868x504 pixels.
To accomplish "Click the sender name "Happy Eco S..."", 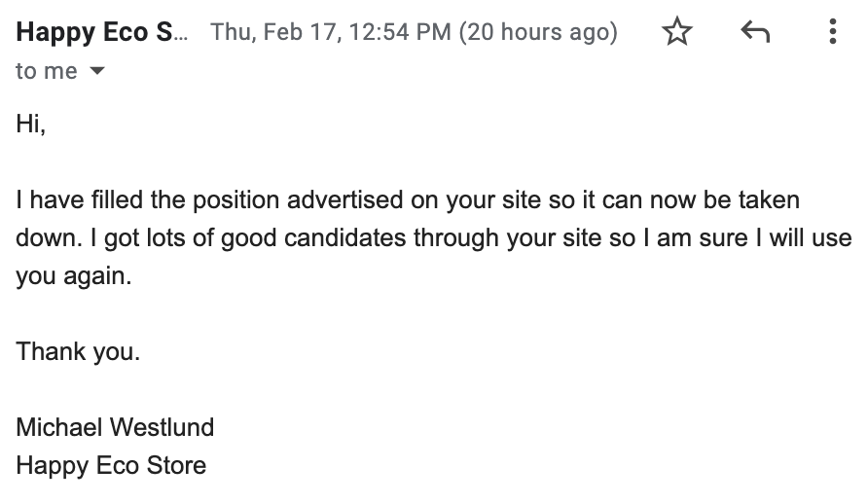I will [x=96, y=32].
